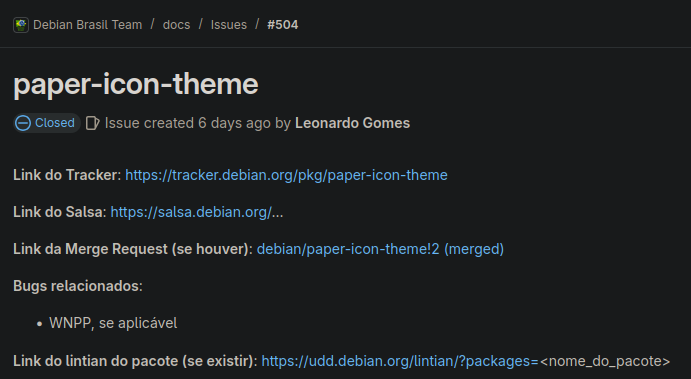Select the #504 breadcrumb item
The image size is (691, 379).
click(282, 25)
